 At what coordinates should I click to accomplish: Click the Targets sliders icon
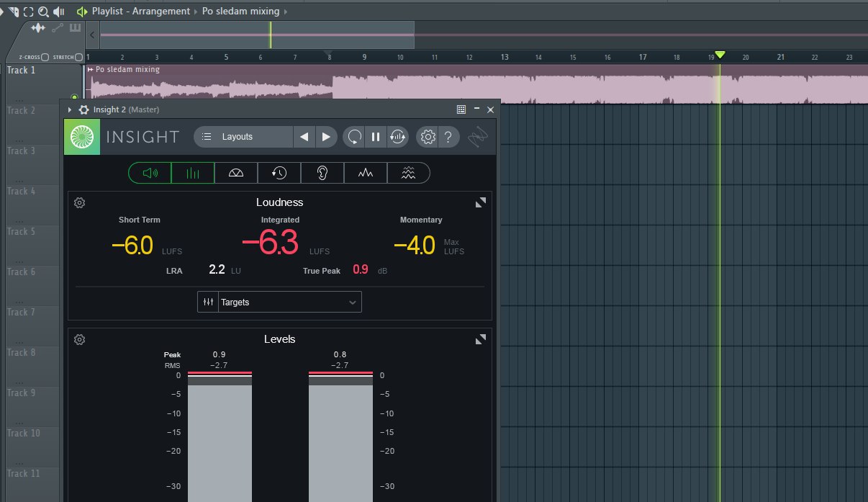click(208, 302)
